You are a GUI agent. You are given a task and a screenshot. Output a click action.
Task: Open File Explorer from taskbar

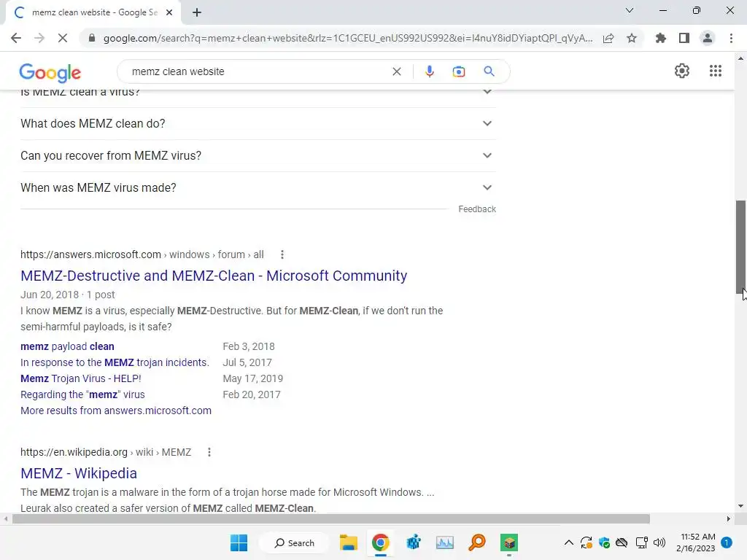(x=348, y=542)
